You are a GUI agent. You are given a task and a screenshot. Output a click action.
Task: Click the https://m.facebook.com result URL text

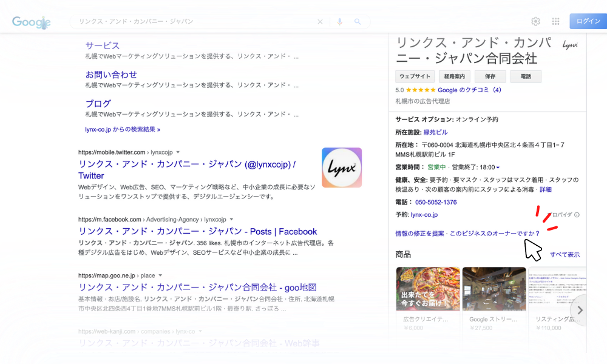click(x=152, y=220)
